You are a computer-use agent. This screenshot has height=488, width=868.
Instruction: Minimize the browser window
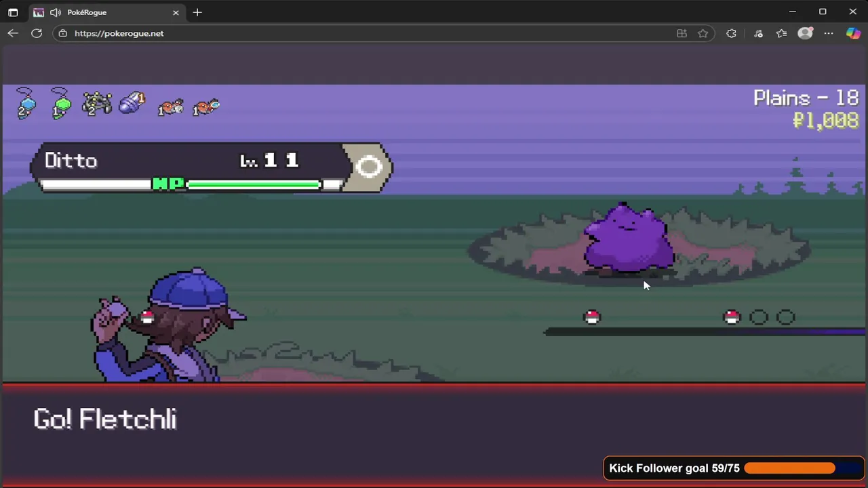point(792,12)
